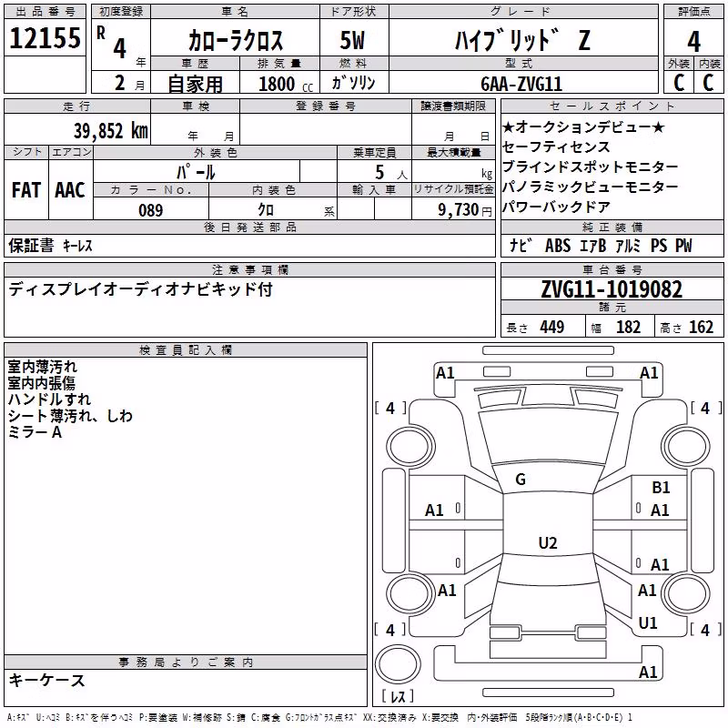Select note ディスプレイオーディオナビキッド付
Image resolution: width=728 pixels, height=728 pixels.
point(141,289)
